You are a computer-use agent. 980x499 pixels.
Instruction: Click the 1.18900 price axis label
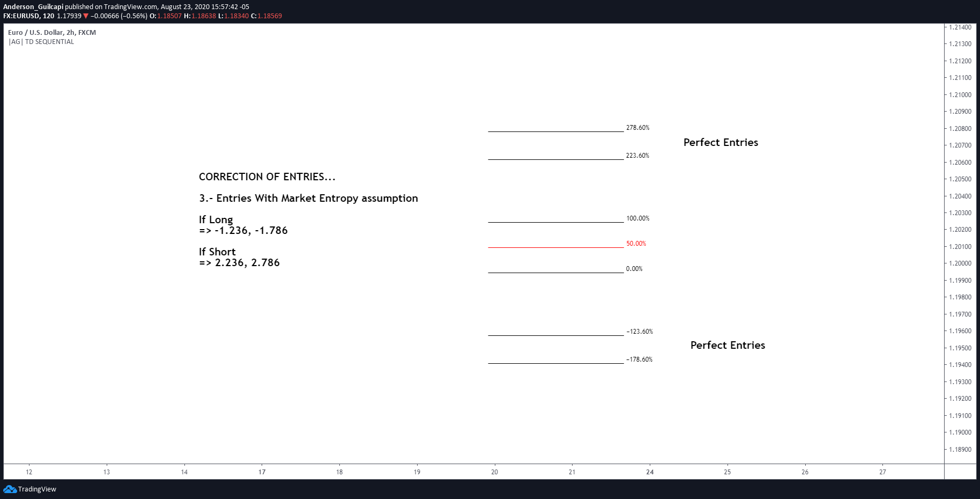960,450
